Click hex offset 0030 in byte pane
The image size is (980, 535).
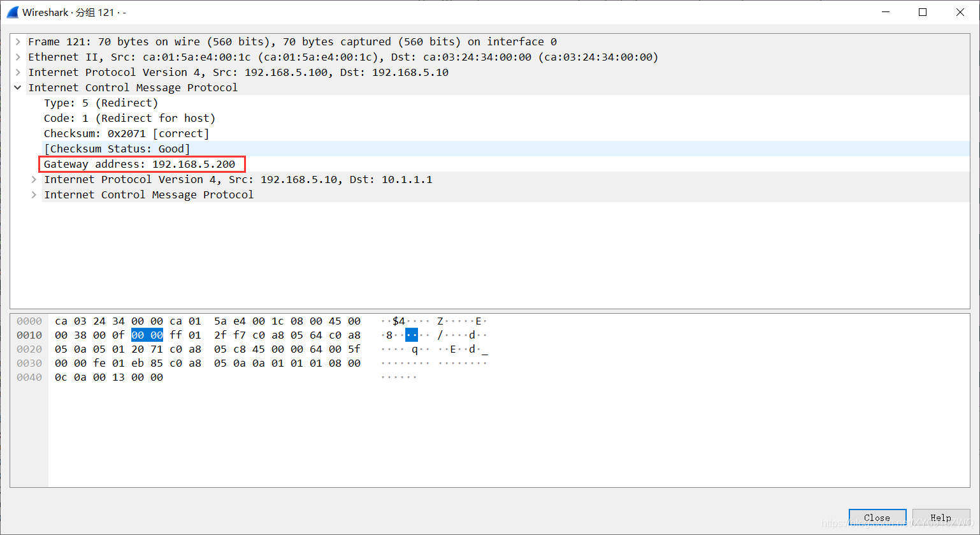tap(29, 363)
